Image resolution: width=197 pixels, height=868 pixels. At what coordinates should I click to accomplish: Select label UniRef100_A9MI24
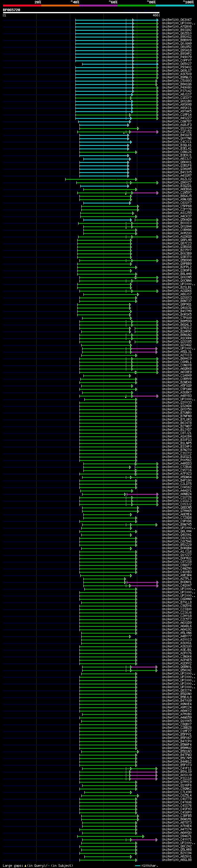[177, 708]
